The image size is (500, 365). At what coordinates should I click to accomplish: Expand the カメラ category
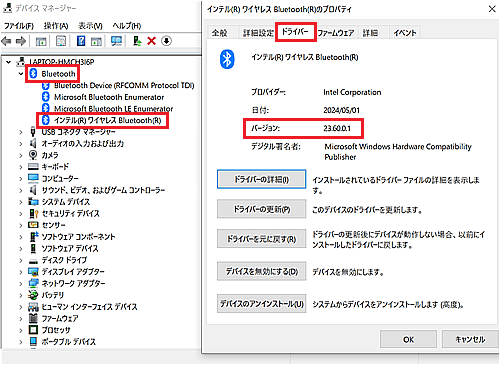tap(21, 155)
